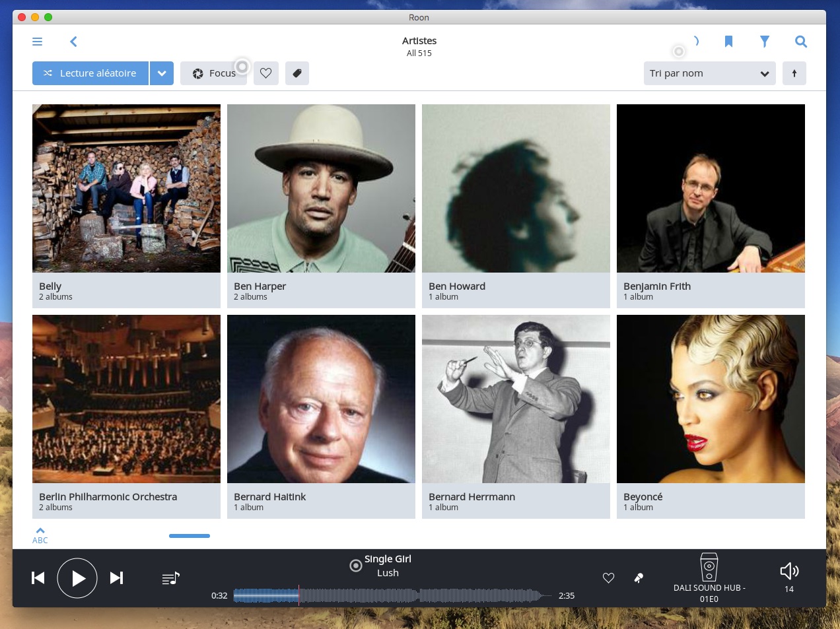This screenshot has width=840, height=629.
Task: Favorite the current track with the heart
Action: coord(609,578)
